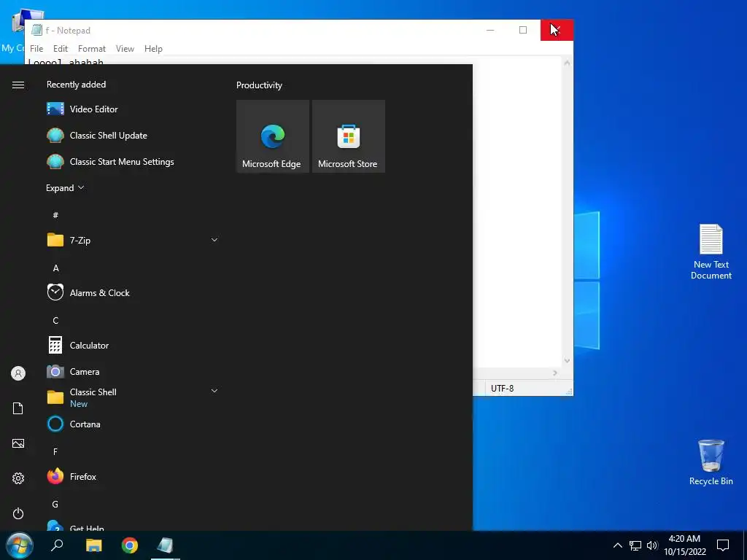Select the letter C section header
Screen dimensions: 747x560
[x=55, y=321]
